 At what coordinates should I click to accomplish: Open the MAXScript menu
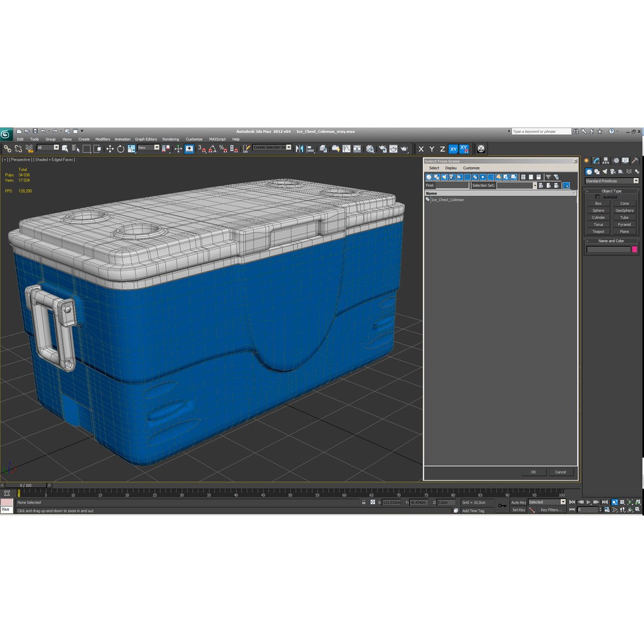[x=217, y=139]
